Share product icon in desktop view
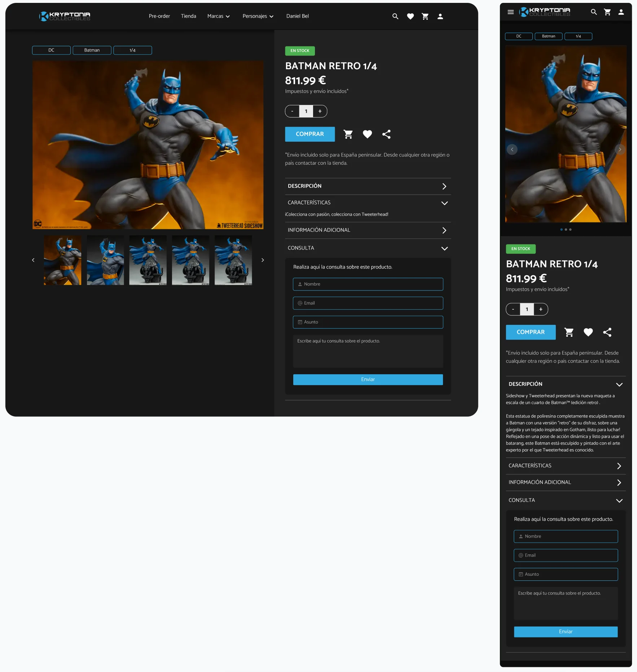Viewport: 637px width, 672px height. (x=386, y=134)
